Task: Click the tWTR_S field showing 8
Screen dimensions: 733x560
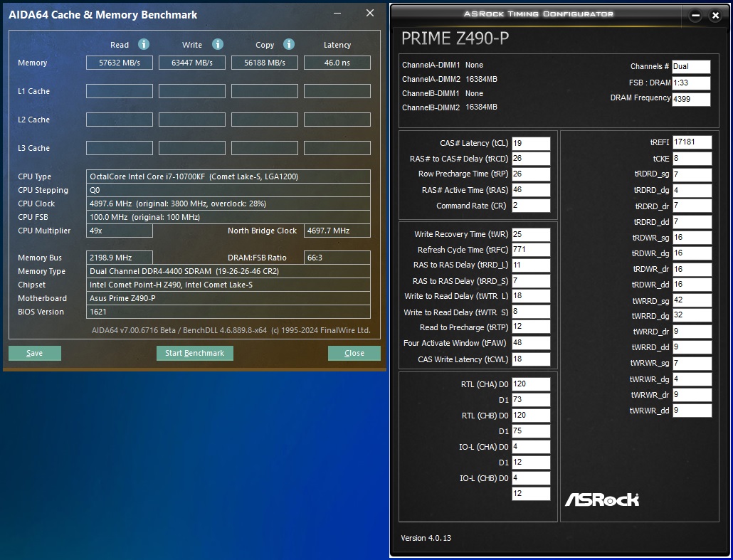Action: pos(531,312)
